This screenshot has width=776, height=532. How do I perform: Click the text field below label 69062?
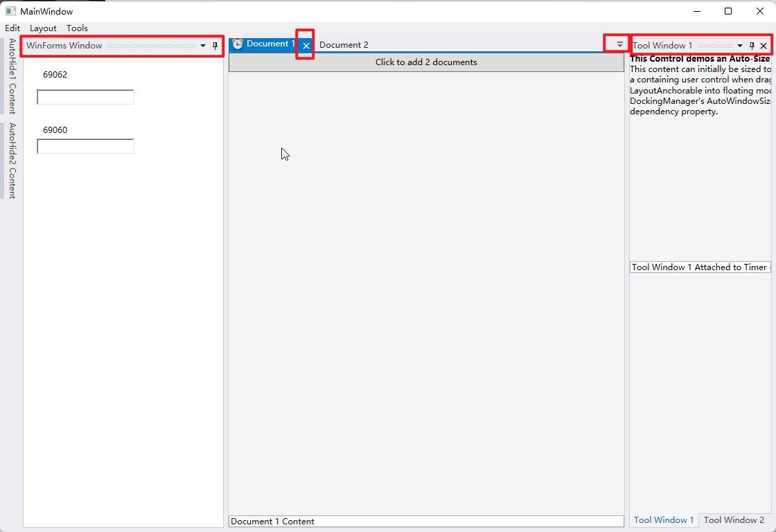coord(85,97)
